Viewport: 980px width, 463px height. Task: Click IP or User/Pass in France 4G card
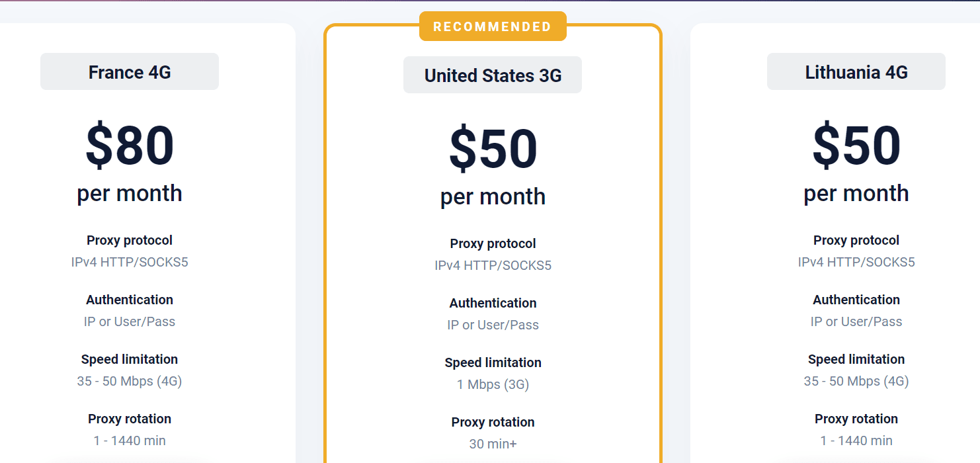[x=130, y=321]
